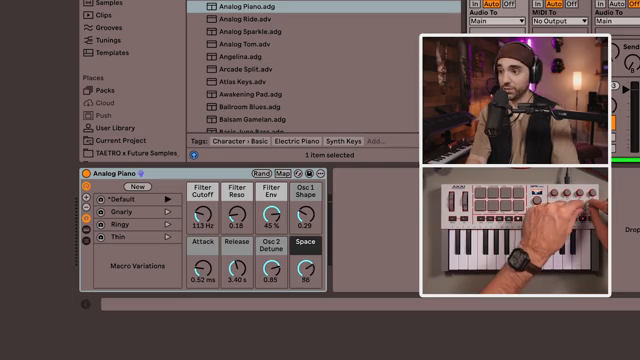The width and height of the screenshot is (640, 360).
Task: Click the camera icon on the Gnarly variation
Action: pos(101,212)
